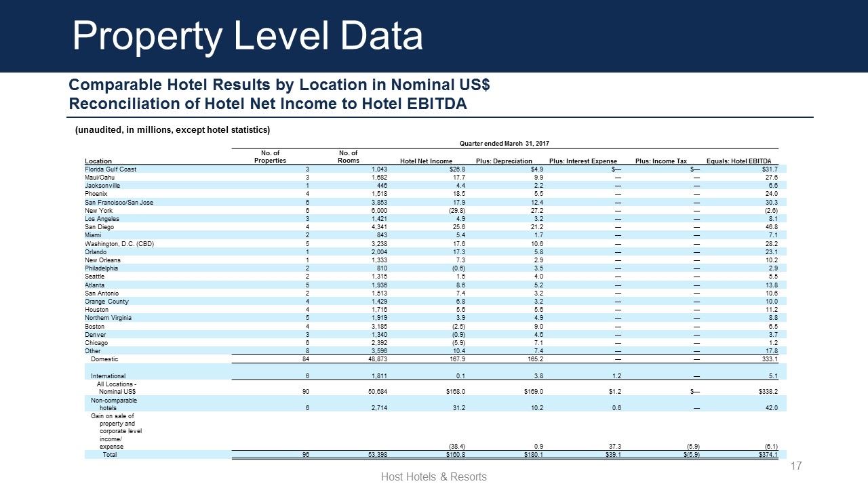Select the 'San Antonio' row label
The width and height of the screenshot is (868, 488).
click(x=102, y=293)
